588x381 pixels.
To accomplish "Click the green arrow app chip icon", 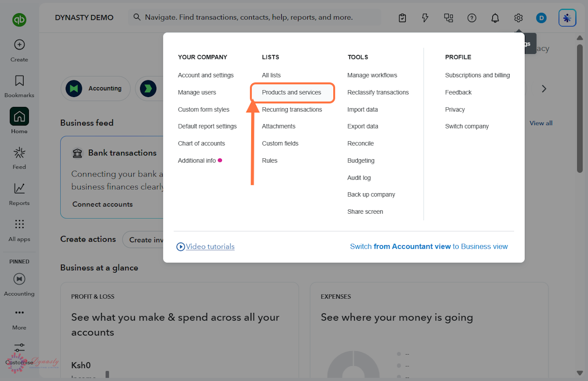I will click(x=148, y=89).
